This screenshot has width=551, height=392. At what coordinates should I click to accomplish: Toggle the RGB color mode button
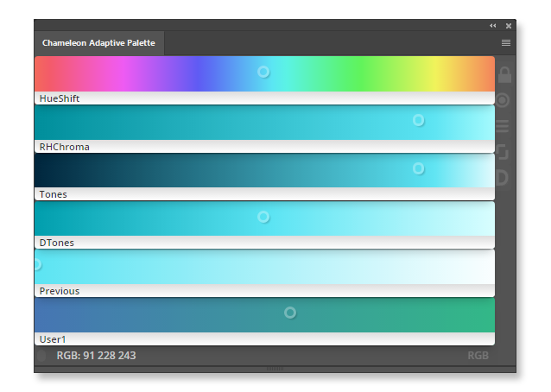[478, 356]
